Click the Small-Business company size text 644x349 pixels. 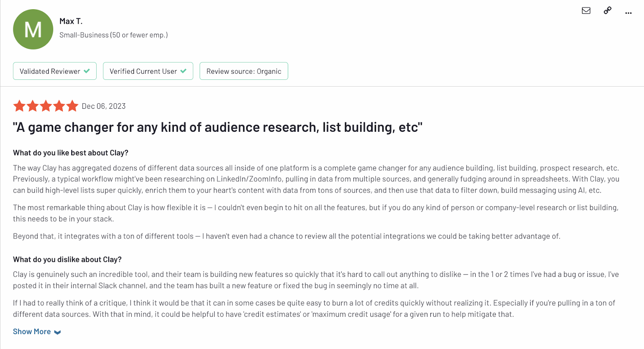click(114, 35)
